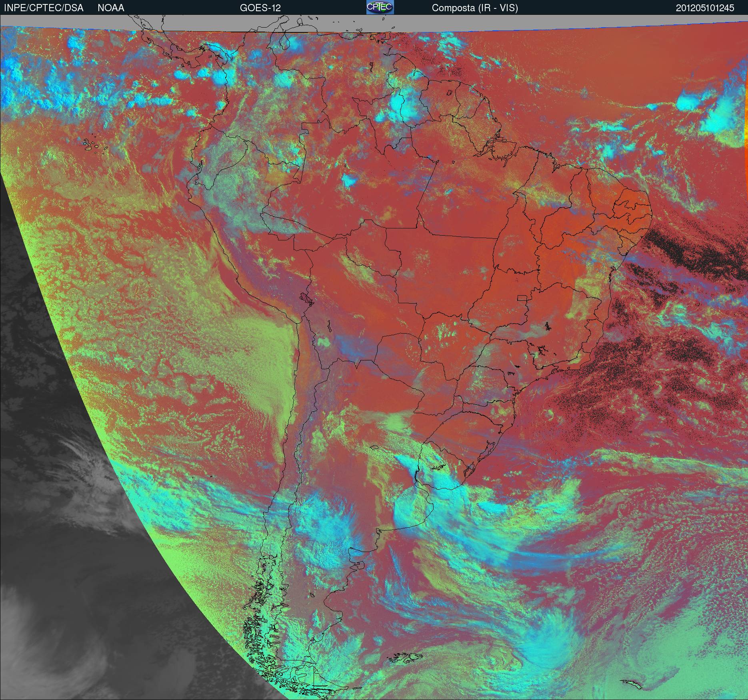The height and width of the screenshot is (700, 748).
Task: Click the NOAA label in header
Action: click(111, 8)
